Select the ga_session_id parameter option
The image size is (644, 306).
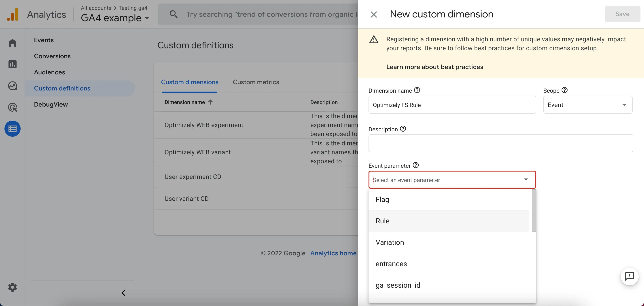tap(449, 285)
